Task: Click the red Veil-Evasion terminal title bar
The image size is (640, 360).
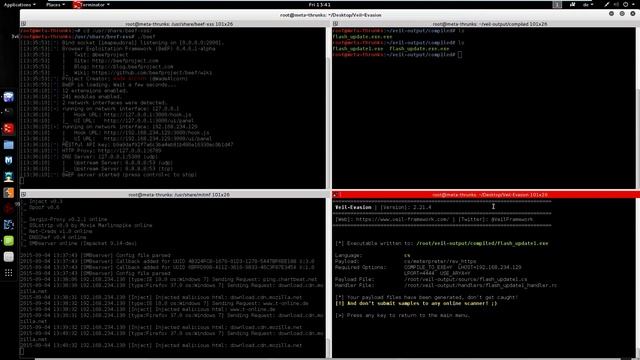Action: tap(489, 195)
